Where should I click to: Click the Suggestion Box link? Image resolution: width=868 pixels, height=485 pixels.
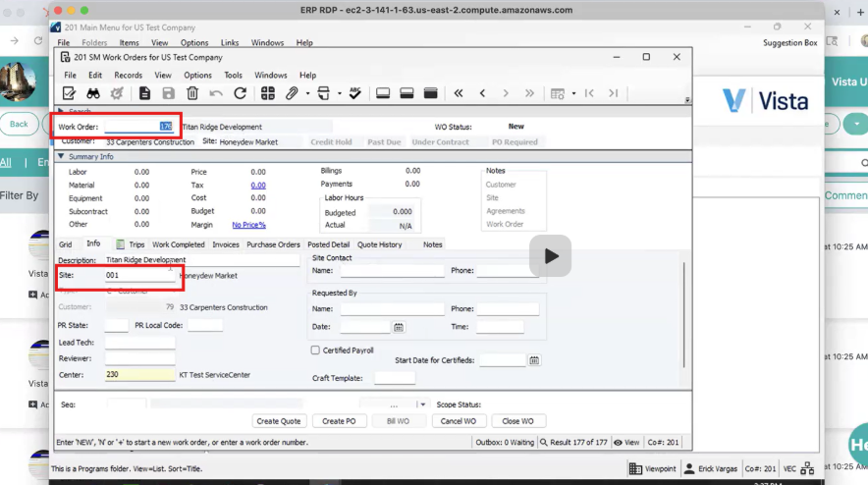(x=790, y=42)
